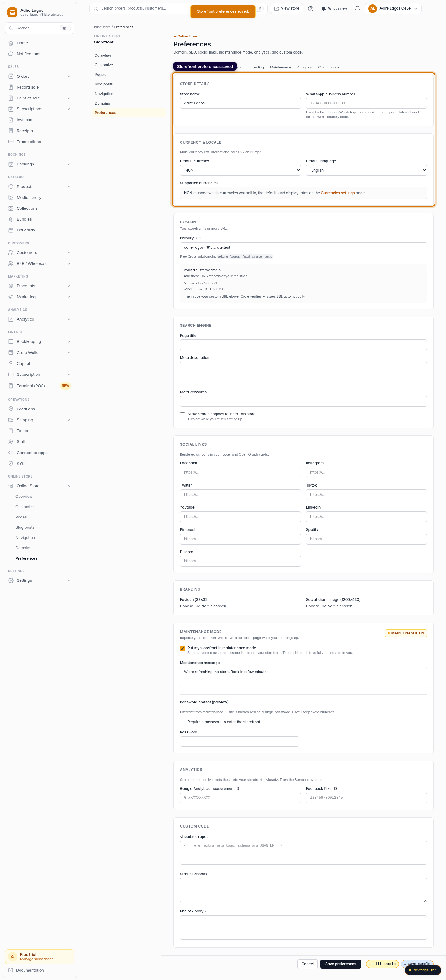
Task: Open Customize in Storefront submenu
Action: click(x=104, y=65)
